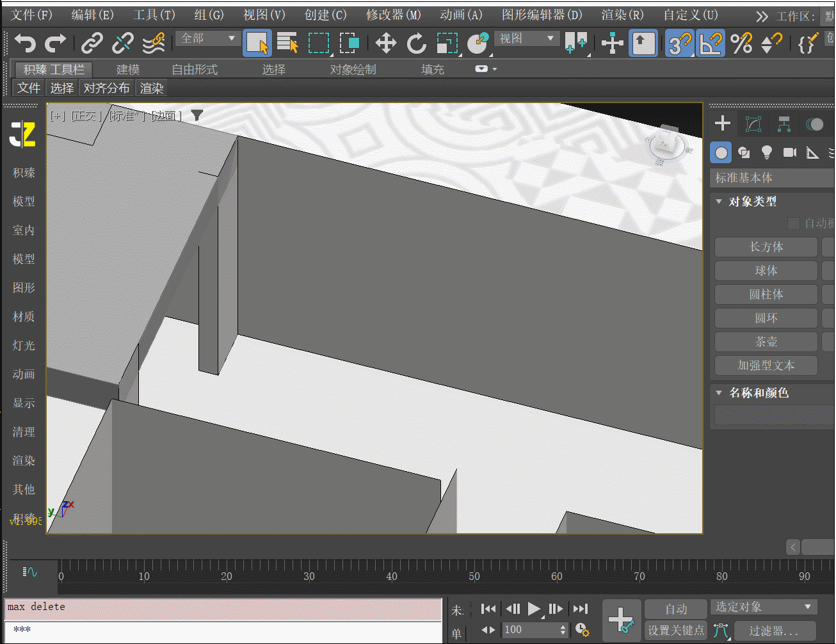836x644 pixels.
Task: Toggle the 3D Snaps button
Action: 680,44
